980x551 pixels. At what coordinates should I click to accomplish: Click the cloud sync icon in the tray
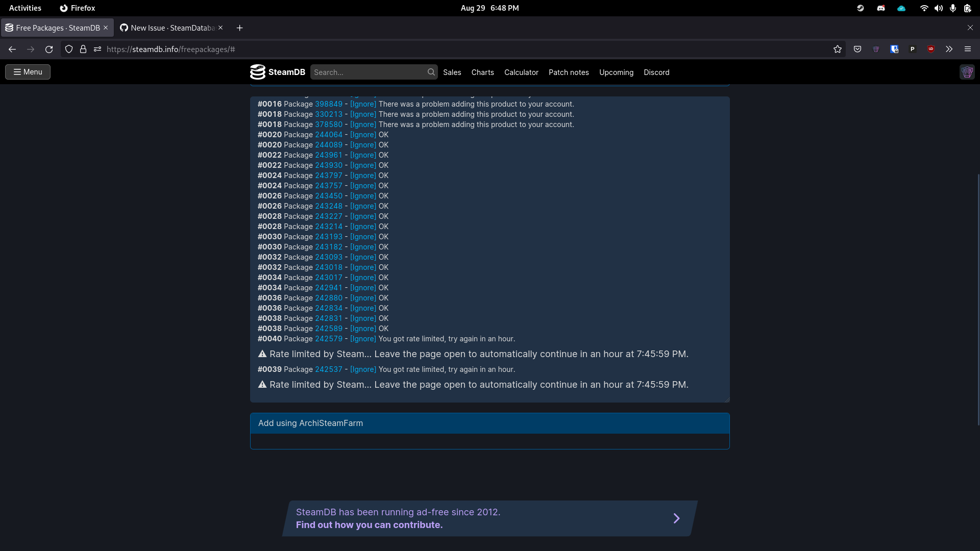901,8
